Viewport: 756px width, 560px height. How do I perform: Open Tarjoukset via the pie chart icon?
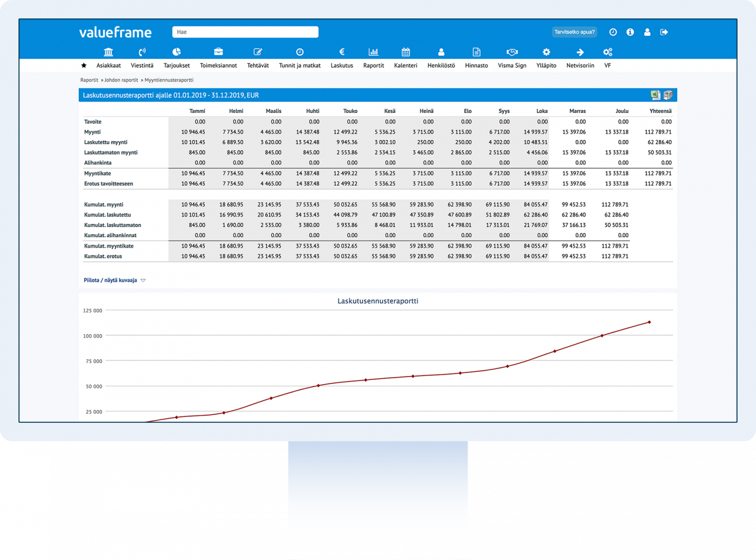(x=177, y=52)
